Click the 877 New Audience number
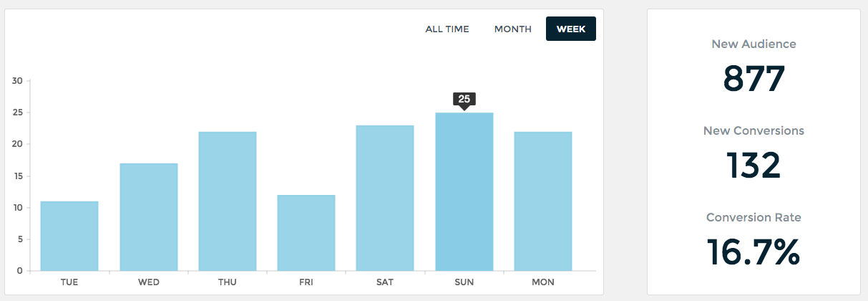 tap(754, 79)
